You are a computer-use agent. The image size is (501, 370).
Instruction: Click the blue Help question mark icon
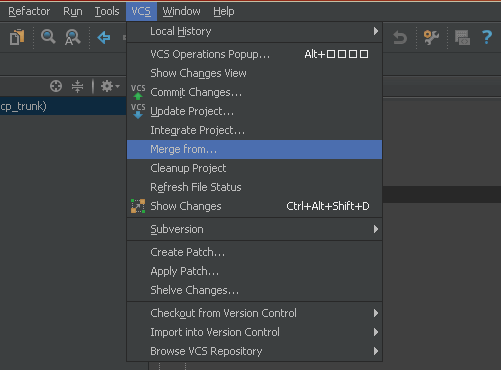[487, 37]
